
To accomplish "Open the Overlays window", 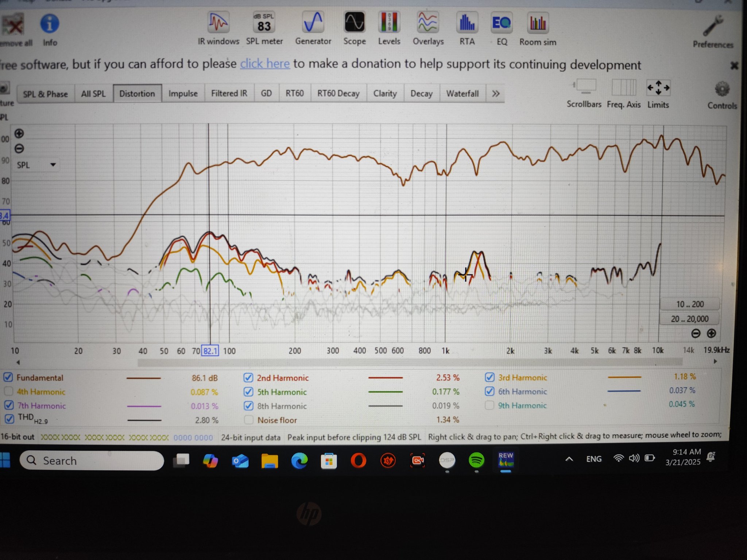I will tap(428, 23).
